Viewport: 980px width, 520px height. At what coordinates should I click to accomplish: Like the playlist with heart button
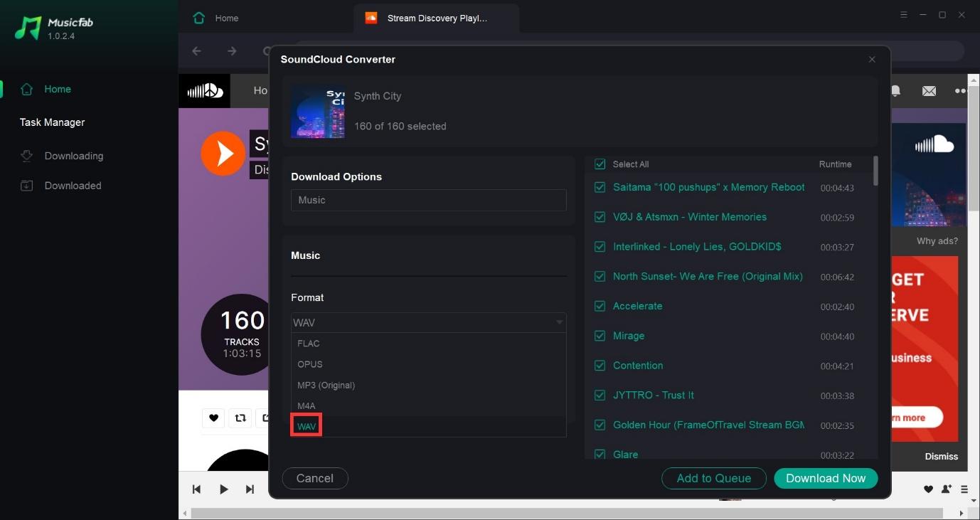[213, 418]
